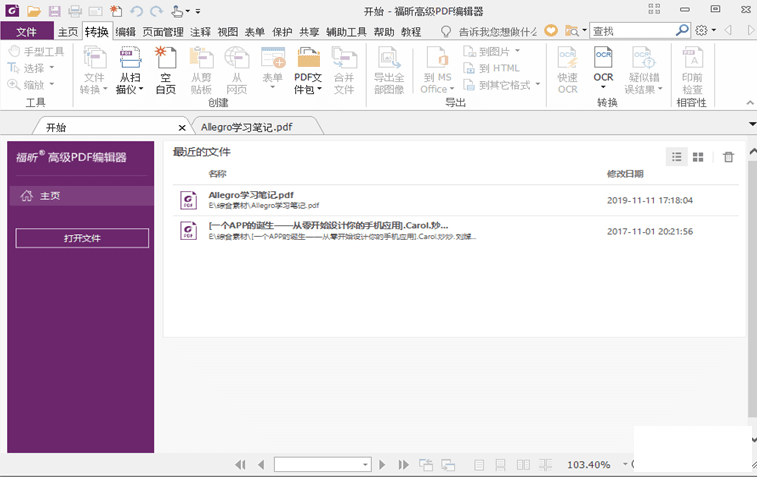Click the trash icon to clear recent files
Viewport: 757px width, 477px height.
(x=729, y=157)
